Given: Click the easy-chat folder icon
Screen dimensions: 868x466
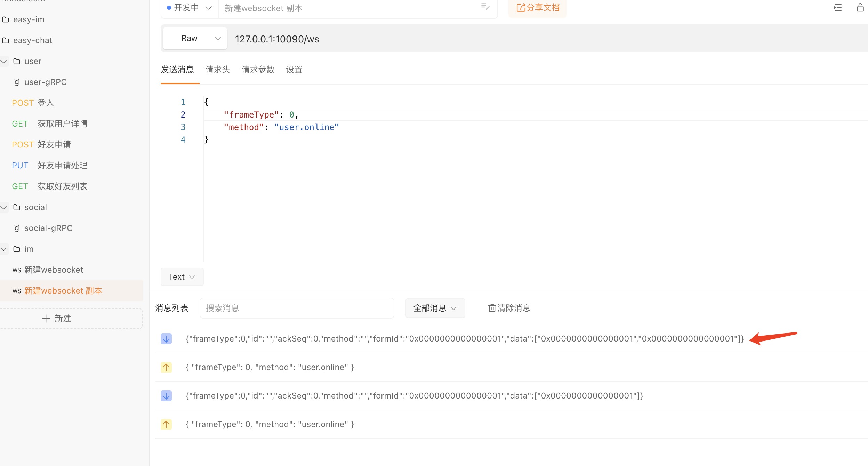Looking at the screenshot, I should pos(6,40).
